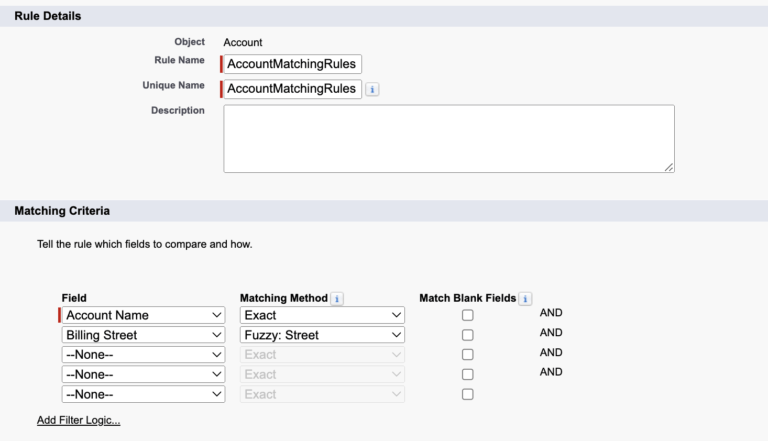Click inside the Description text area

(448, 138)
